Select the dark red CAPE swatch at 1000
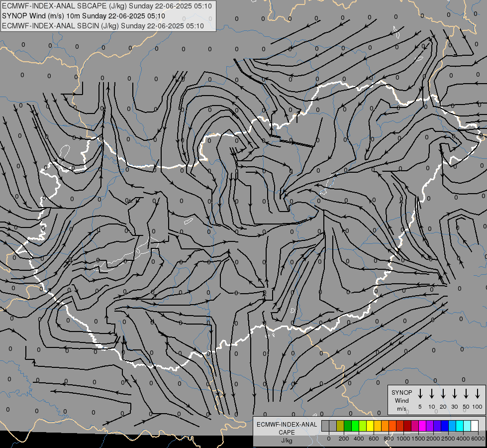 pyautogui.click(x=408, y=426)
